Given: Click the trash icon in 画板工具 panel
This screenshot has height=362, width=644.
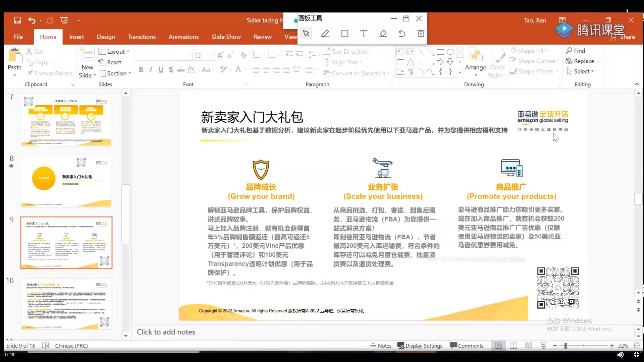Looking at the screenshot, I should point(420,34).
